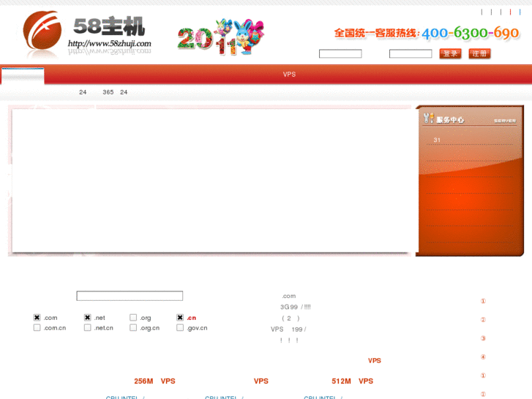Open the '( 2 )' news link
This screenshot has width=532, height=399.
pos(291,318)
